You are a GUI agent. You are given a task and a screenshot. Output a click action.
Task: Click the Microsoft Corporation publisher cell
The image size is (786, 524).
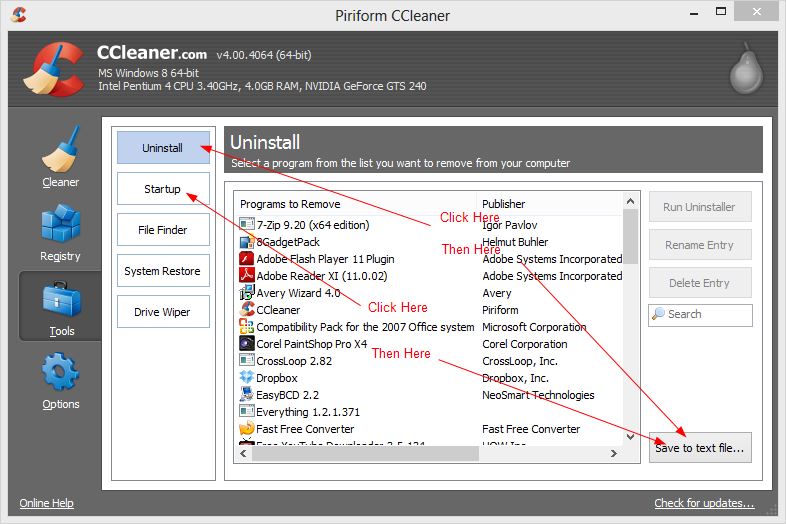point(534,327)
